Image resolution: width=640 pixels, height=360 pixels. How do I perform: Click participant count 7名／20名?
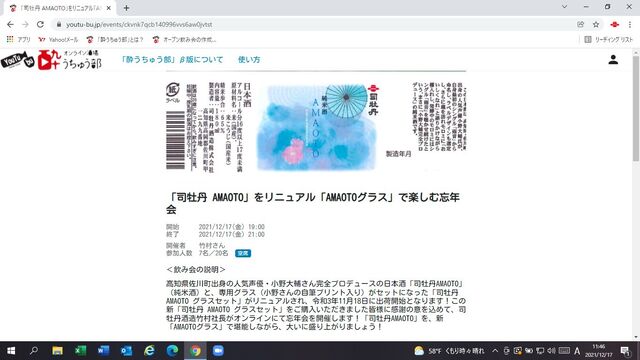point(213,253)
